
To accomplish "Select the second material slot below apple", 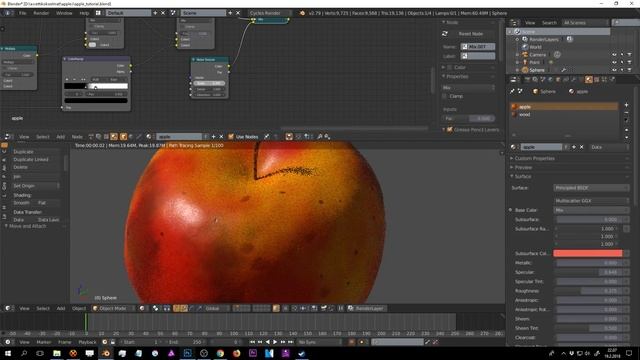I will [x=564, y=115].
